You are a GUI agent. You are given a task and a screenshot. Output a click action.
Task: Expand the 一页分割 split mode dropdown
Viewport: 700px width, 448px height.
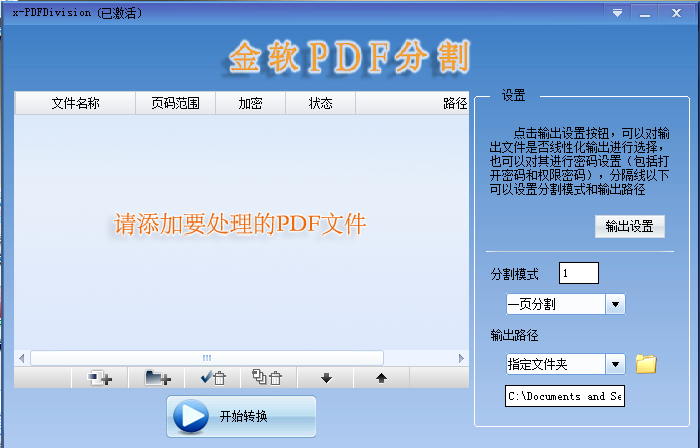[x=616, y=304]
